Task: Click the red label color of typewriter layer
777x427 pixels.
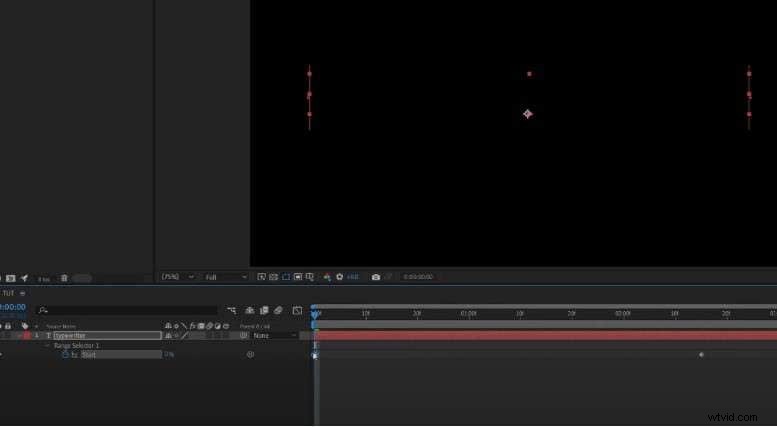Action: click(x=26, y=335)
